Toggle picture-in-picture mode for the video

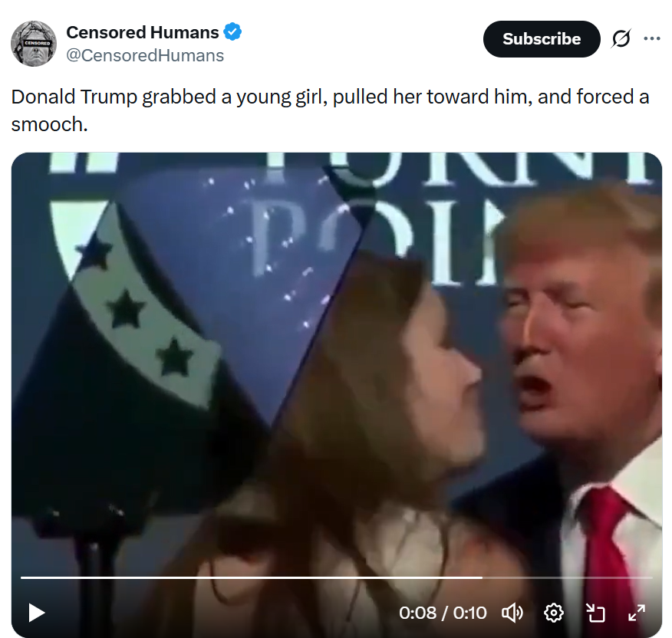[596, 613]
